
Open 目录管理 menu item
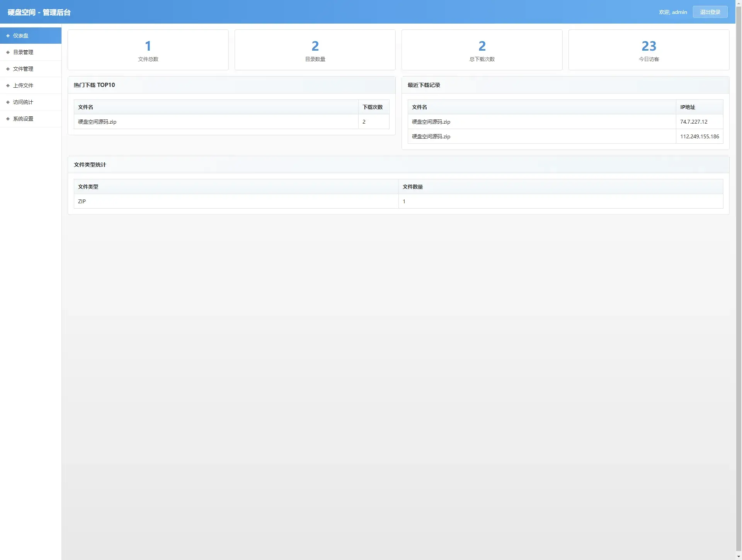click(x=23, y=52)
